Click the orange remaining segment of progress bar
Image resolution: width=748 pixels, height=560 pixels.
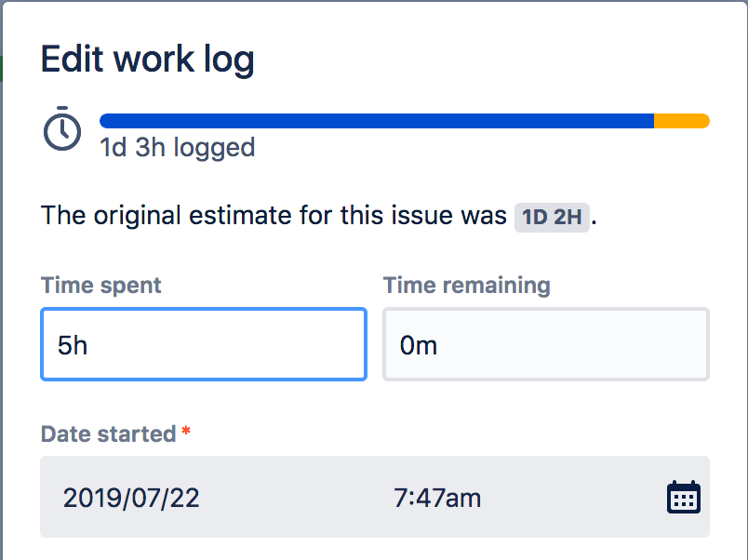click(x=681, y=120)
